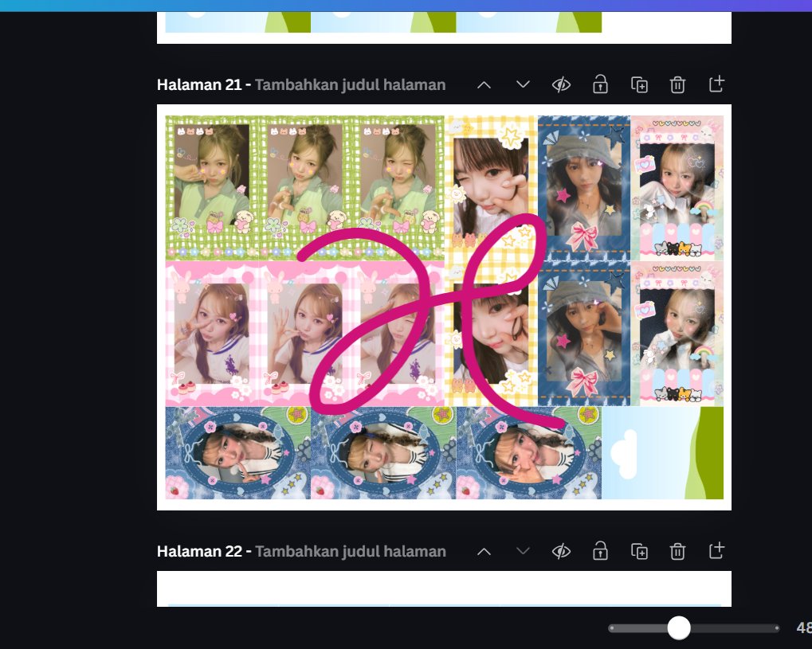
Task: Click the Halaman 22 page label
Action: pyautogui.click(x=199, y=552)
